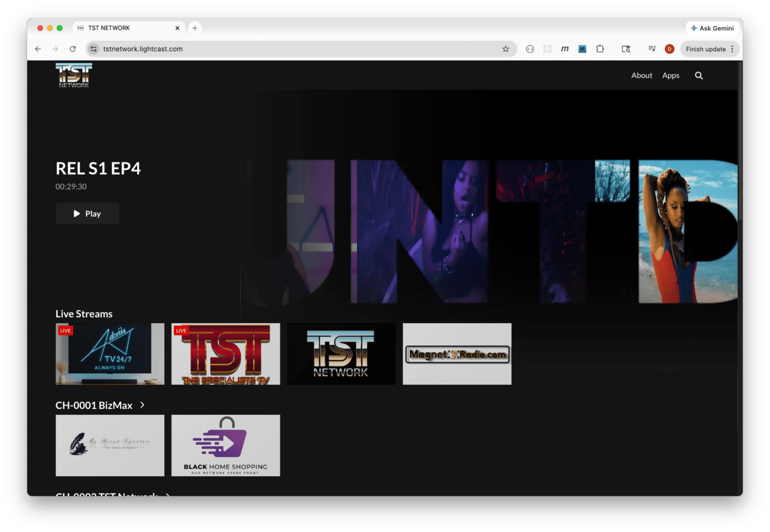Open Black Home Shopping thumbnail
770x532 pixels.
click(225, 445)
